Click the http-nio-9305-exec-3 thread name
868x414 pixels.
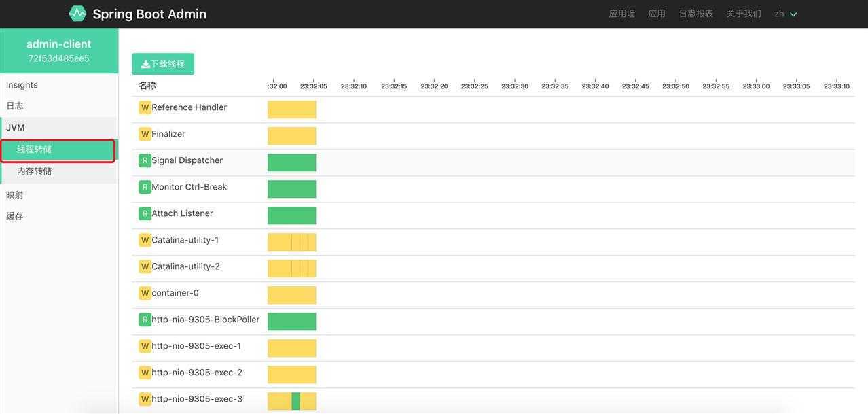(197, 399)
